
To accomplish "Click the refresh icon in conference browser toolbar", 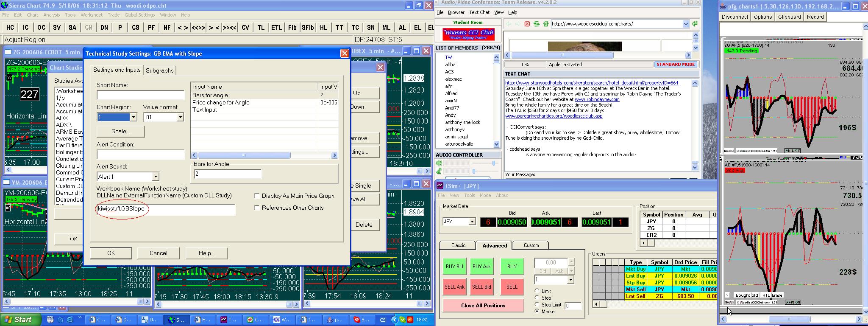I will (x=537, y=24).
